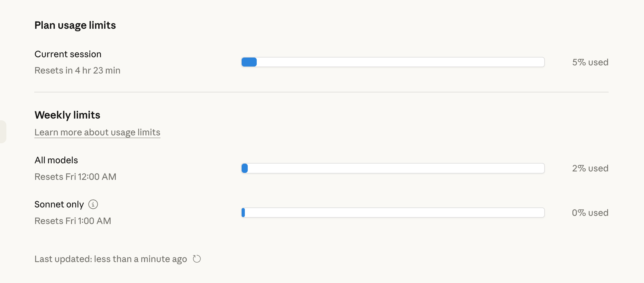
Task: Click the All models label
Action: [x=56, y=160]
